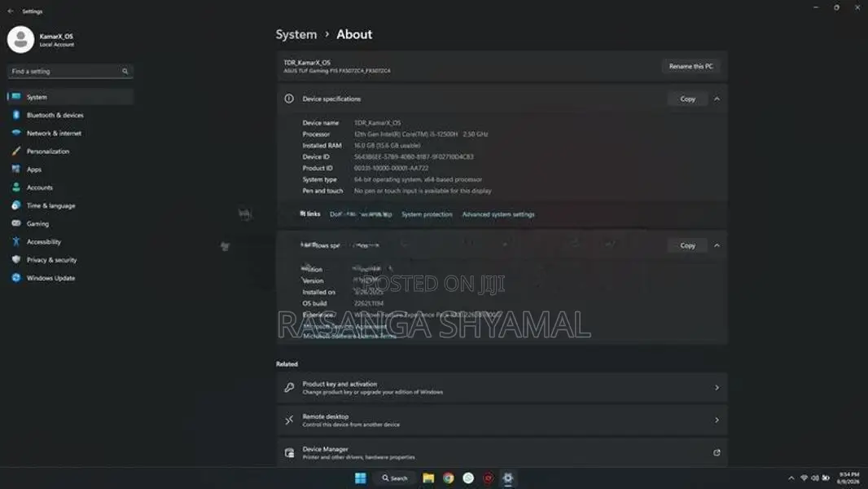Screen dimensions: 868x489
Task: Open Device Manager external link icon
Action: (x=717, y=453)
